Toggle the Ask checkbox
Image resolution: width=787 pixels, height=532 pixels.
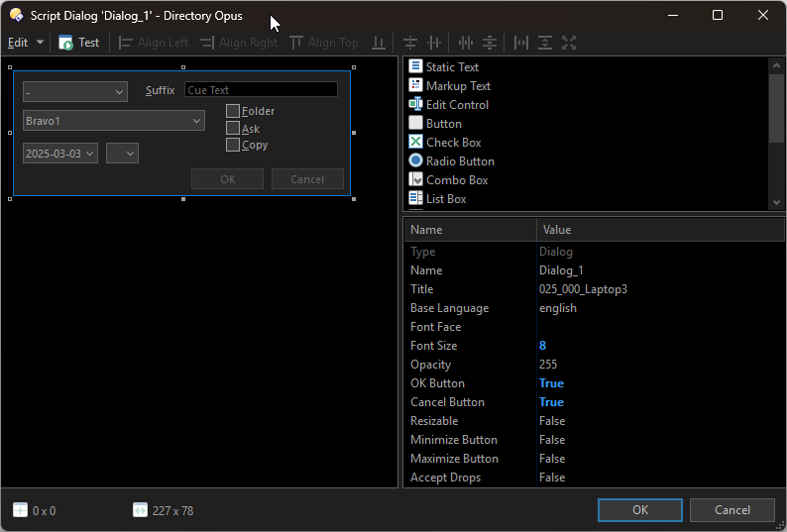[232, 128]
